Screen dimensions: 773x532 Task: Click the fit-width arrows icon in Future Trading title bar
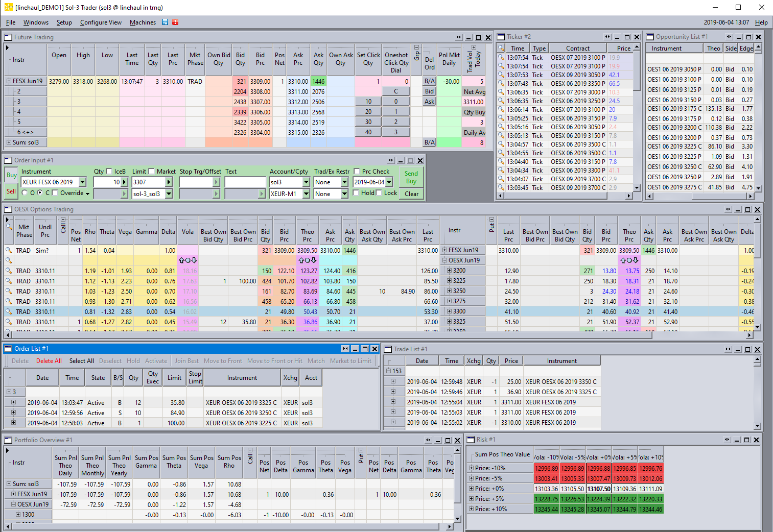point(459,37)
